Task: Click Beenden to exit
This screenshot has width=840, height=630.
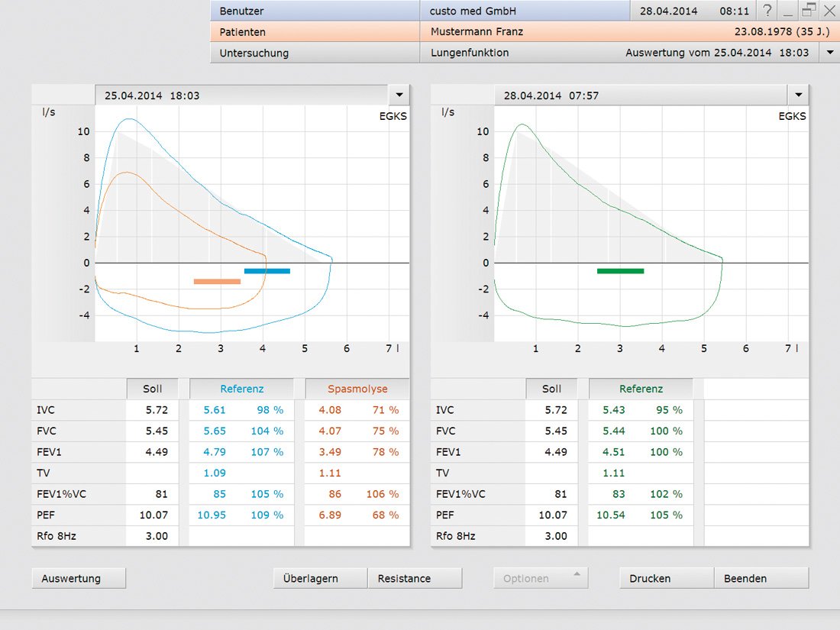Action: point(761,578)
